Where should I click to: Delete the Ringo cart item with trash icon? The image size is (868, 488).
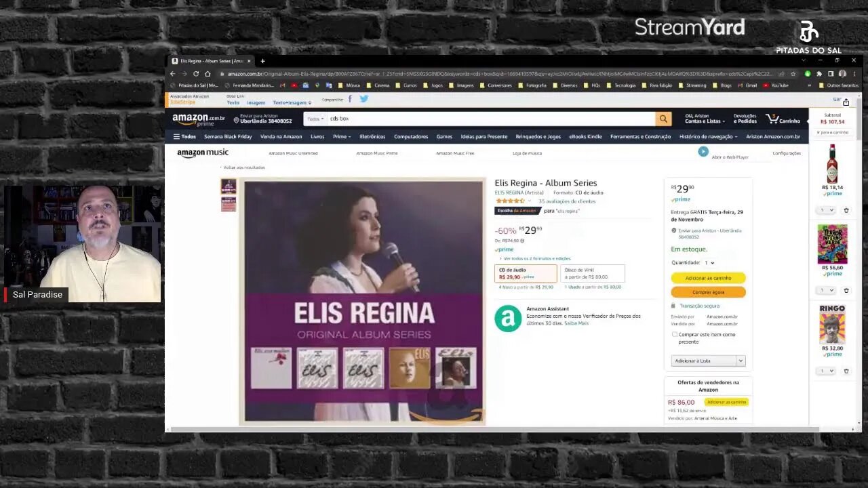pyautogui.click(x=846, y=371)
